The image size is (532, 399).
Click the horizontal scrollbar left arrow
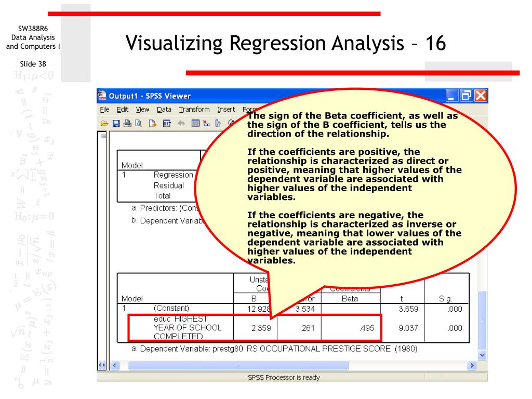pos(114,365)
